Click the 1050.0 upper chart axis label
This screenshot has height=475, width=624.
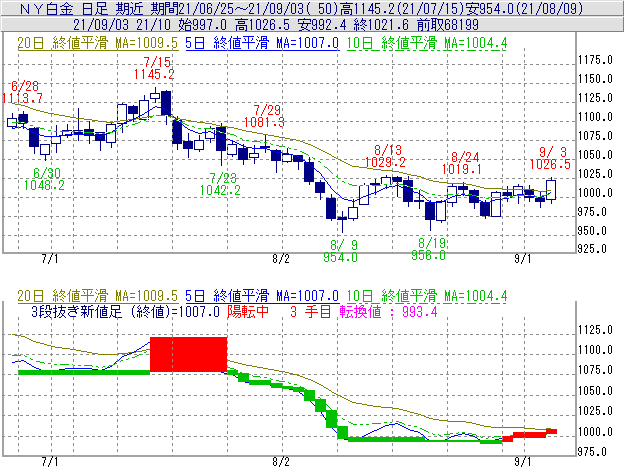pyautogui.click(x=595, y=155)
